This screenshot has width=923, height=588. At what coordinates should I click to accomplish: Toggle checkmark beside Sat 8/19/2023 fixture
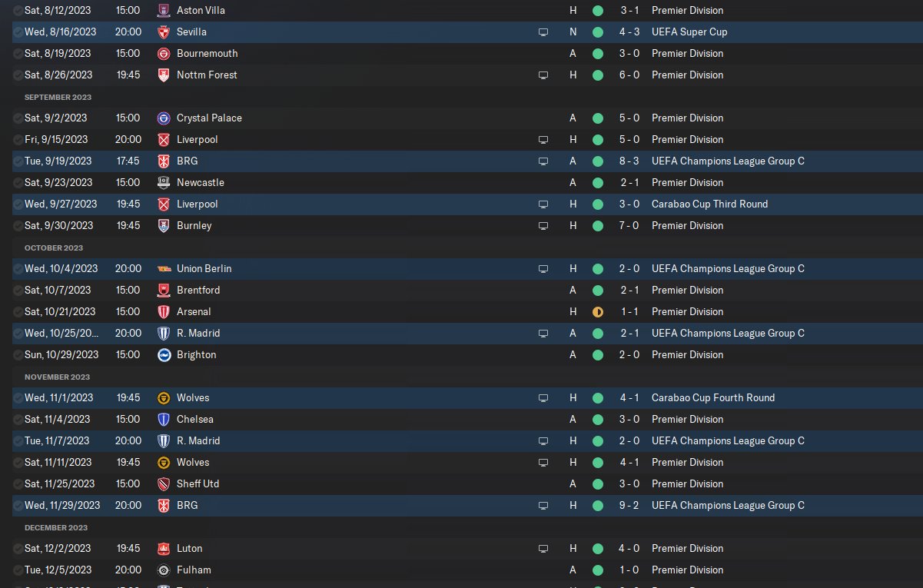(x=18, y=54)
